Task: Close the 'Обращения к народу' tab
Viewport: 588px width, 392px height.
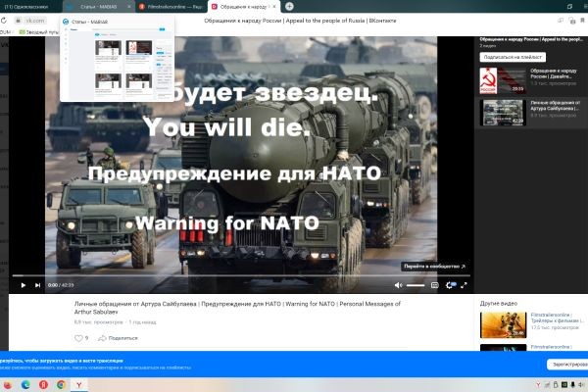Action: [x=274, y=7]
